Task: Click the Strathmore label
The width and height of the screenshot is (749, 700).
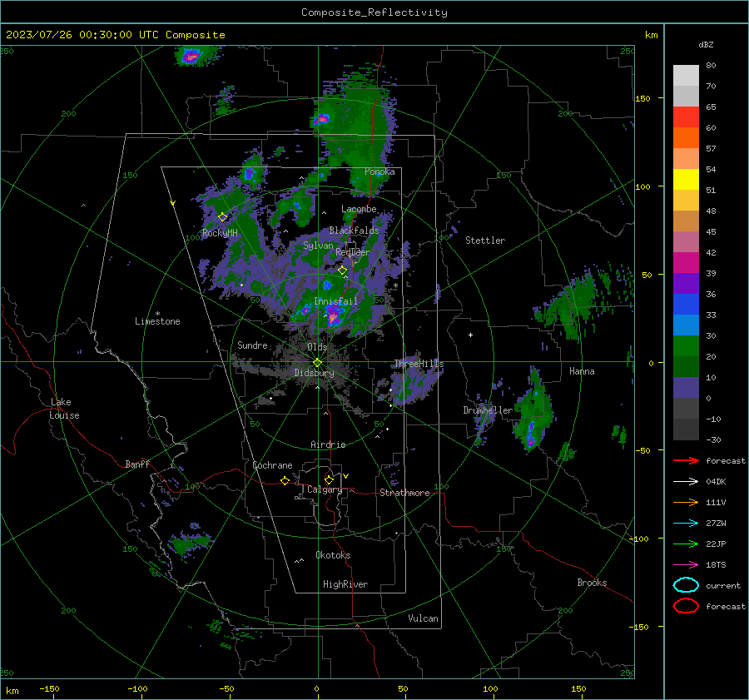Action: (404, 493)
